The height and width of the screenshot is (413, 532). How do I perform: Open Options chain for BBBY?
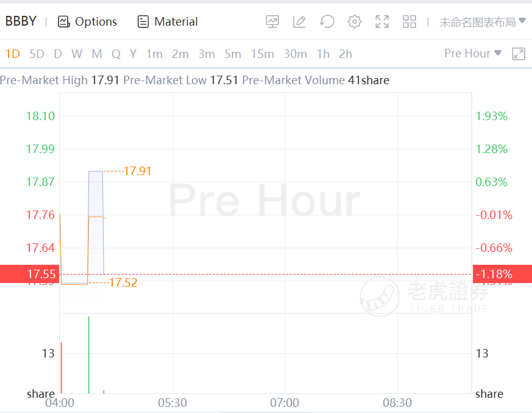tap(88, 22)
